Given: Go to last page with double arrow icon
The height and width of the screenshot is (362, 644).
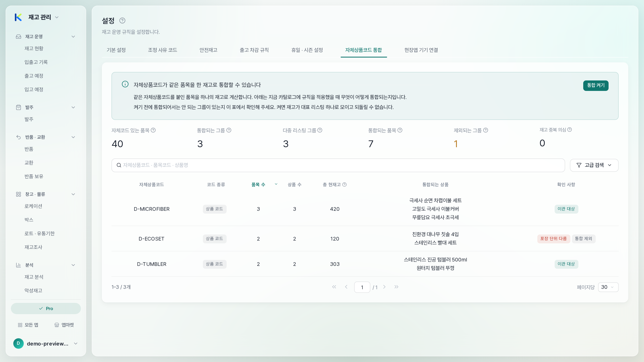Looking at the screenshot, I should 396,287.
